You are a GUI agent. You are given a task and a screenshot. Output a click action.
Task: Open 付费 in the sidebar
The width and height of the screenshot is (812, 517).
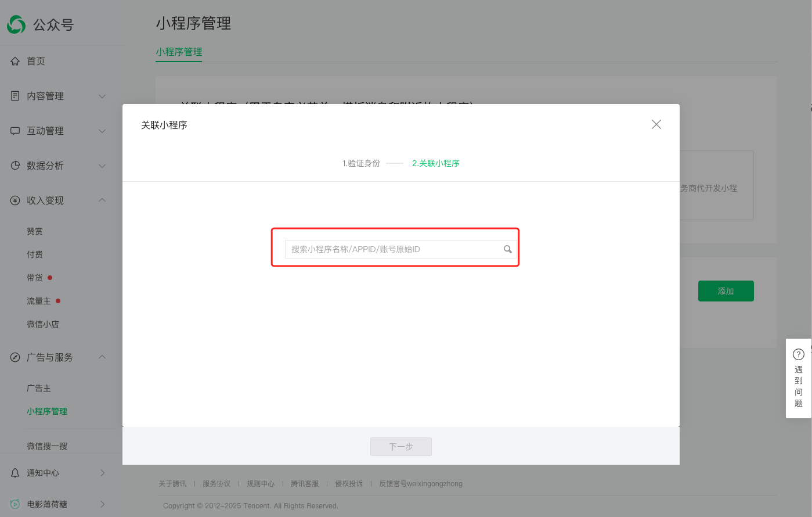[x=35, y=254]
